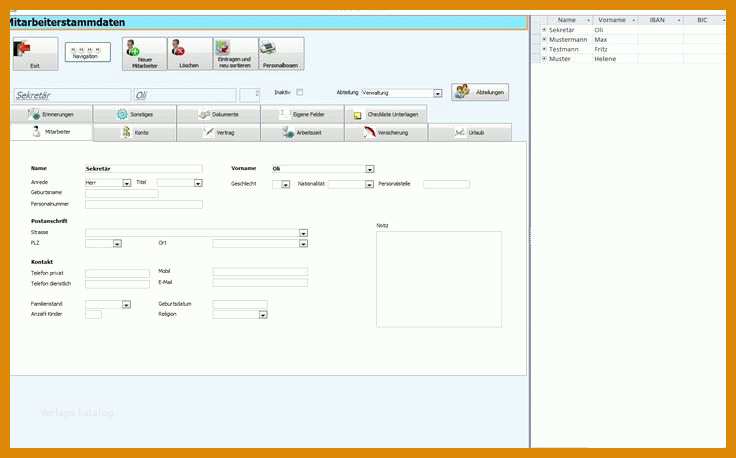Click the Telefon privat field

(117, 274)
